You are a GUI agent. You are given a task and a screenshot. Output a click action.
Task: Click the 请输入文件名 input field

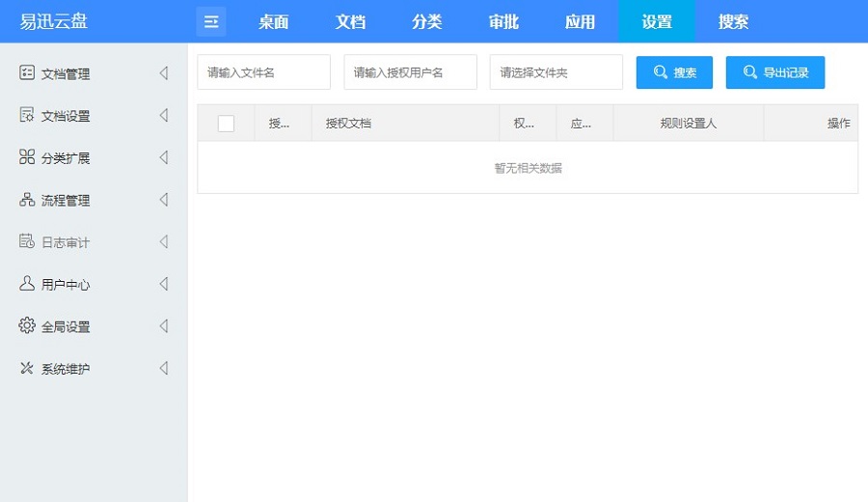coord(263,72)
